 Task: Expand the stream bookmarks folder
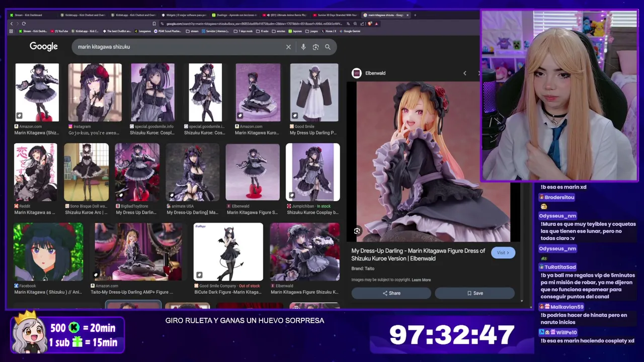point(192,31)
